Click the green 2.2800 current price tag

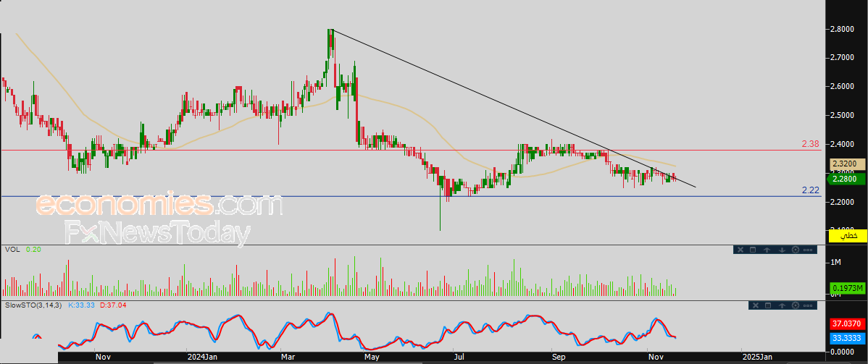coord(846,179)
